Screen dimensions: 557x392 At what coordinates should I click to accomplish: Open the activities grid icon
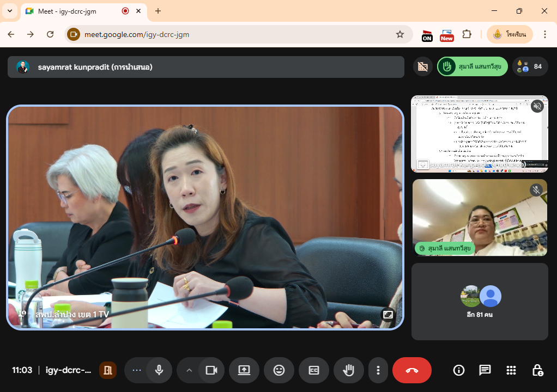point(511,370)
